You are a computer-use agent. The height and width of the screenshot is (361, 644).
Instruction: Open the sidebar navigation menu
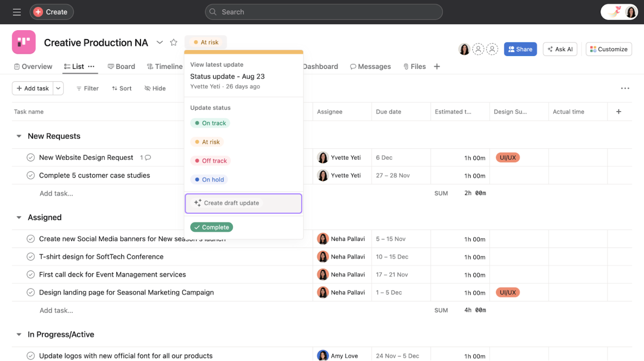[x=17, y=12]
